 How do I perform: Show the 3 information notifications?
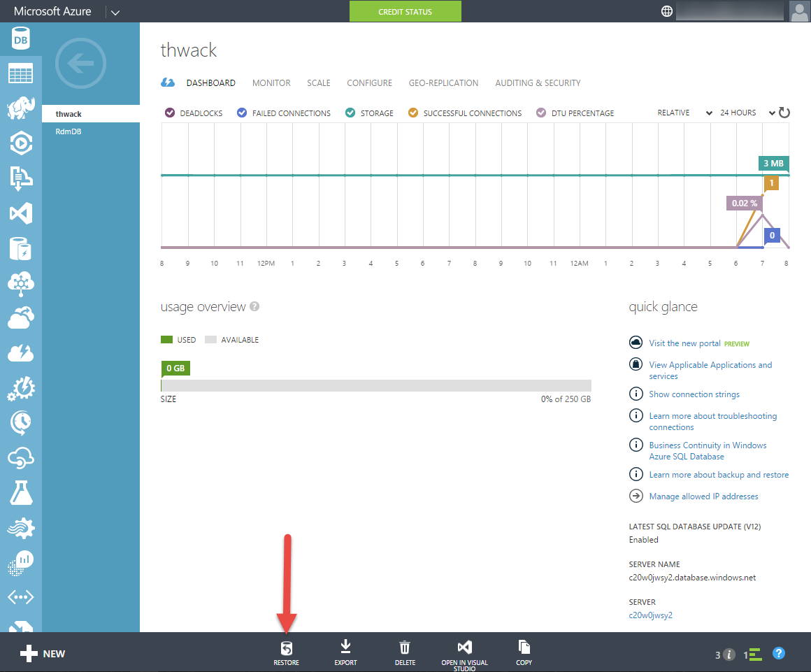pos(724,655)
